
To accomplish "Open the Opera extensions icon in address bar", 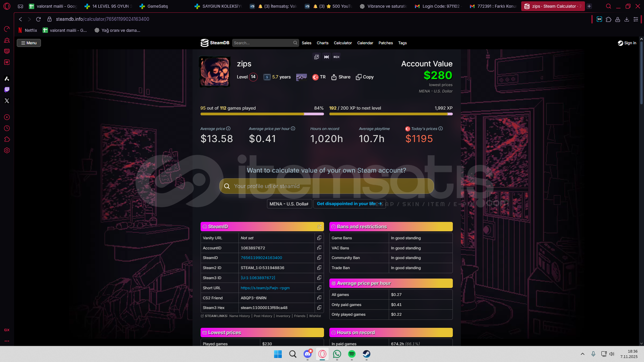I will click(608, 19).
